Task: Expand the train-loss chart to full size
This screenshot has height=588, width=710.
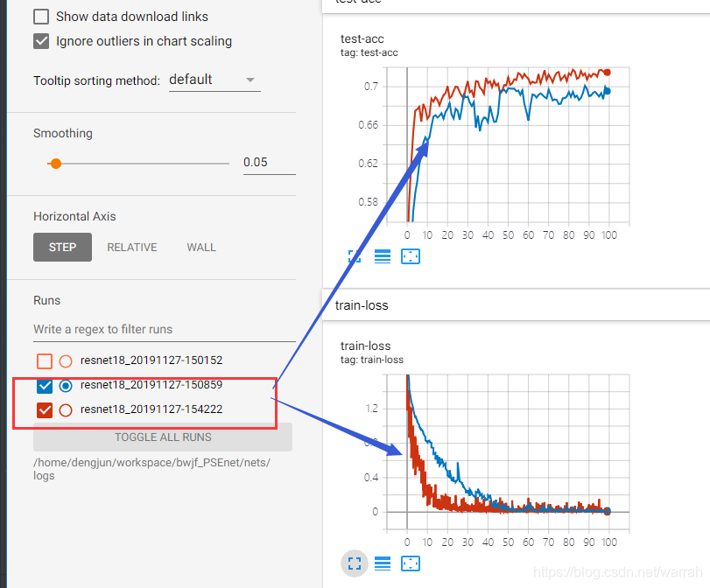Action: pyautogui.click(x=355, y=563)
